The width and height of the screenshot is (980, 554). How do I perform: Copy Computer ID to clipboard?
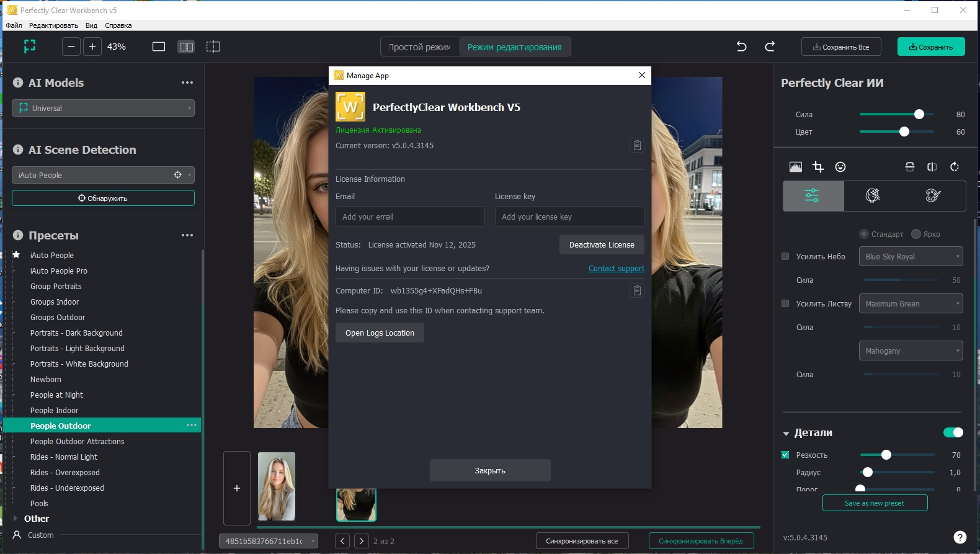click(637, 290)
